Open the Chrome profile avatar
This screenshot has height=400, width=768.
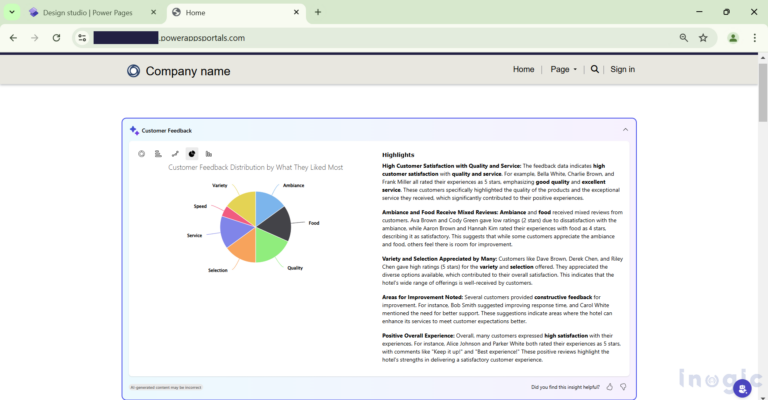(x=733, y=38)
